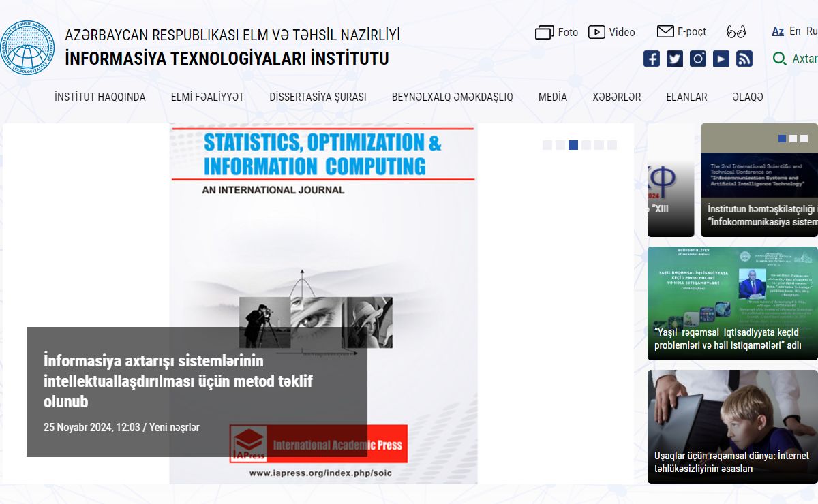Click the Axtar search label

pyautogui.click(x=805, y=59)
